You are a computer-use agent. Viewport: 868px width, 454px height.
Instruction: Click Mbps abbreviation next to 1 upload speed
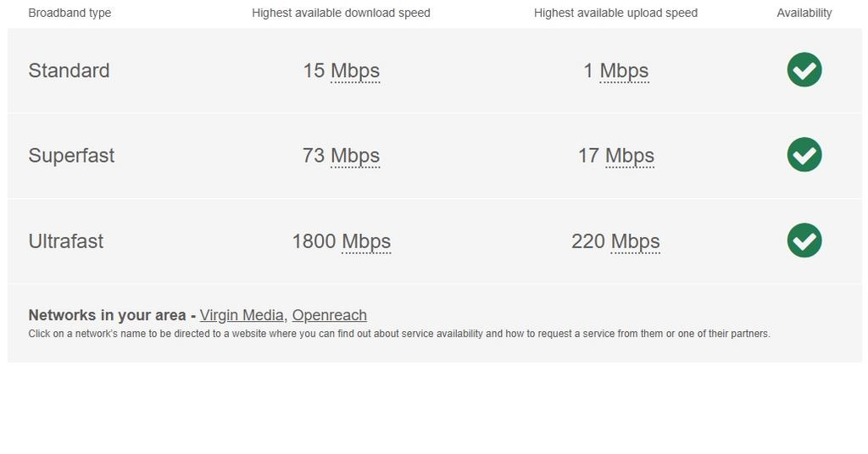[x=624, y=71]
